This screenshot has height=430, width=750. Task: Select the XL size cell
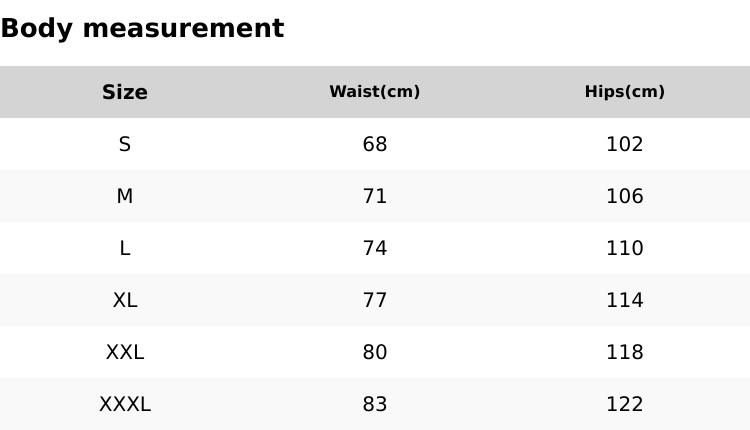[125, 300]
